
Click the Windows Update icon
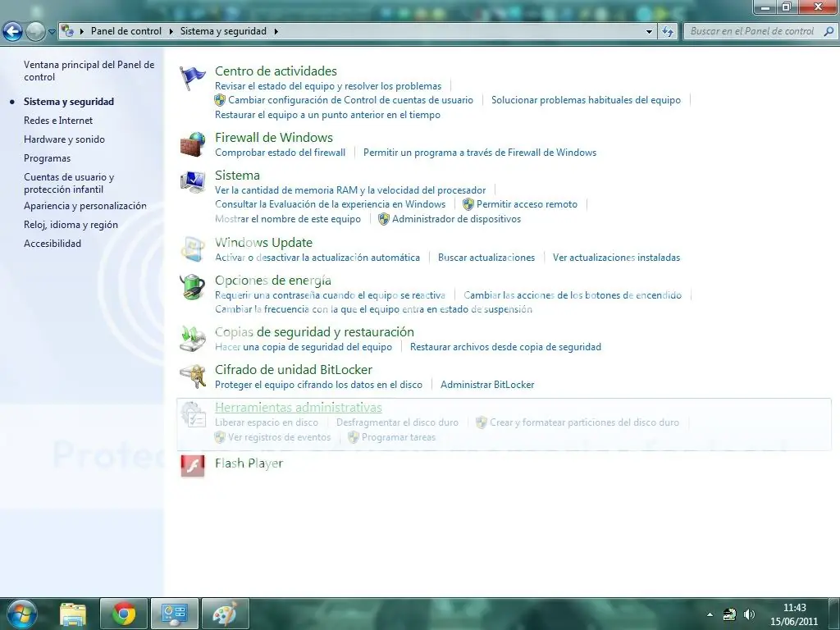click(193, 249)
